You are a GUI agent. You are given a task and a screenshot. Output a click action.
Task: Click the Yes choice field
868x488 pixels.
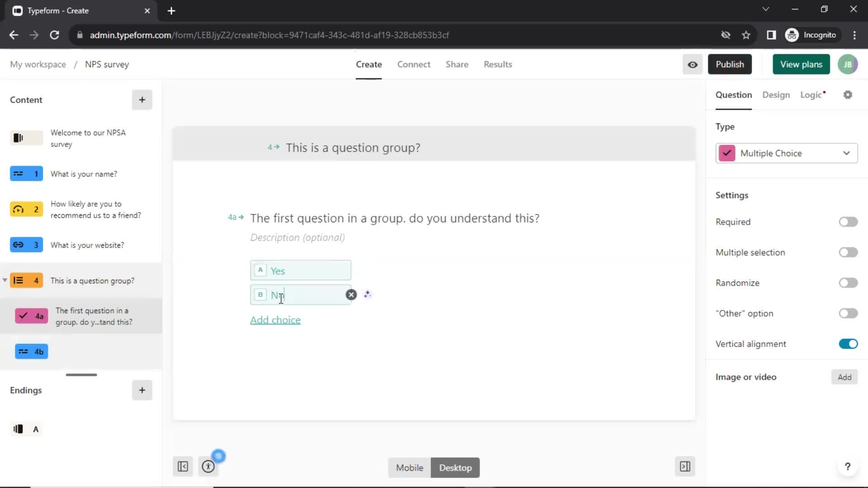pos(301,271)
